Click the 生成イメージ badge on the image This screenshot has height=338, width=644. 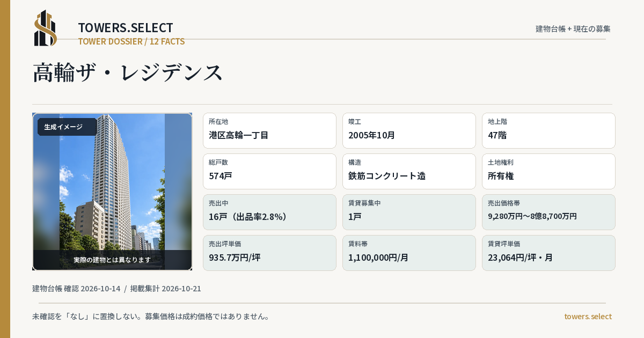[x=67, y=127]
